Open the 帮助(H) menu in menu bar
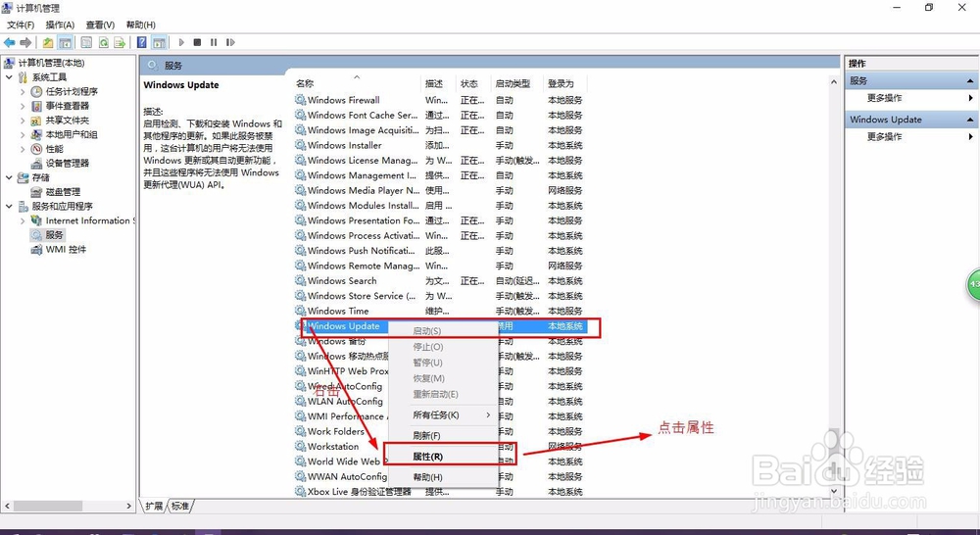Screen dimensions: 980x535 point(140,24)
